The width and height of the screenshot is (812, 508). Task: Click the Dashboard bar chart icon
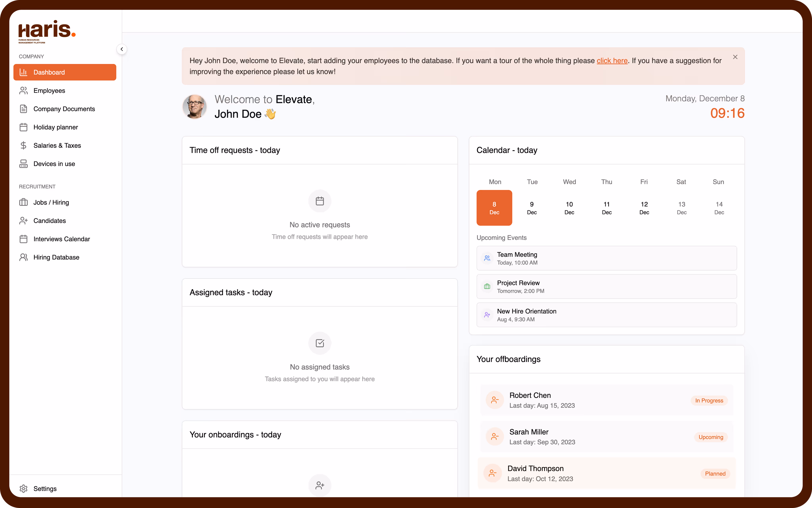[x=23, y=72]
